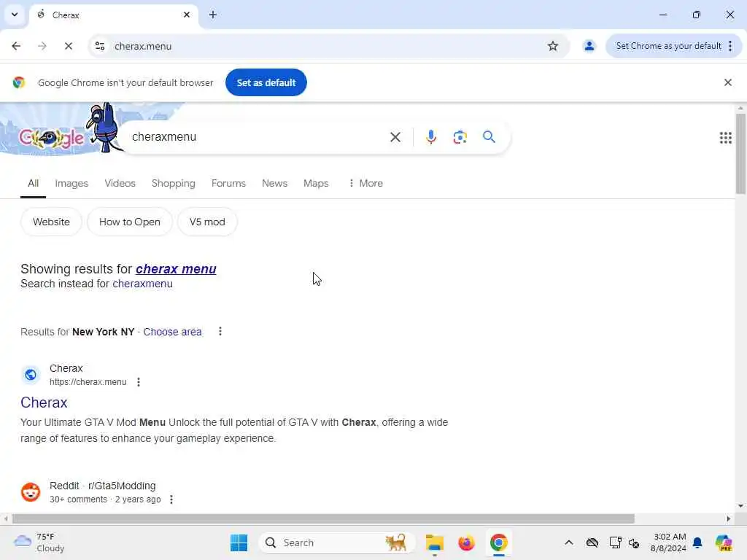Open a new tab
747x560 pixels.
pos(213,15)
